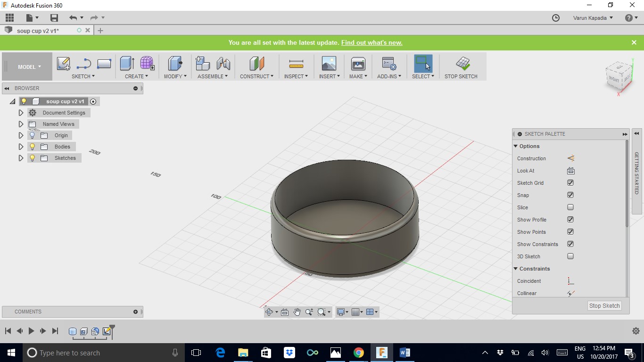Select the Create Form tool icon

[x=147, y=63]
